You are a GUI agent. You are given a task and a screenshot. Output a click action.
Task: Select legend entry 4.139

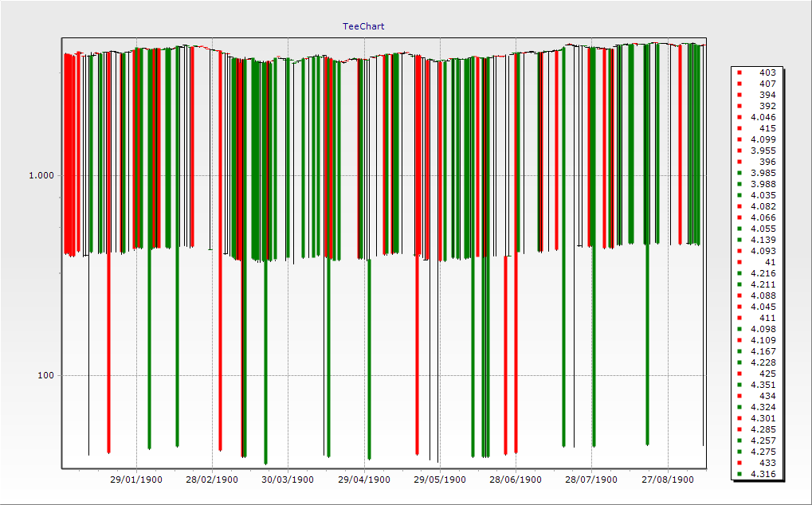[x=756, y=240]
